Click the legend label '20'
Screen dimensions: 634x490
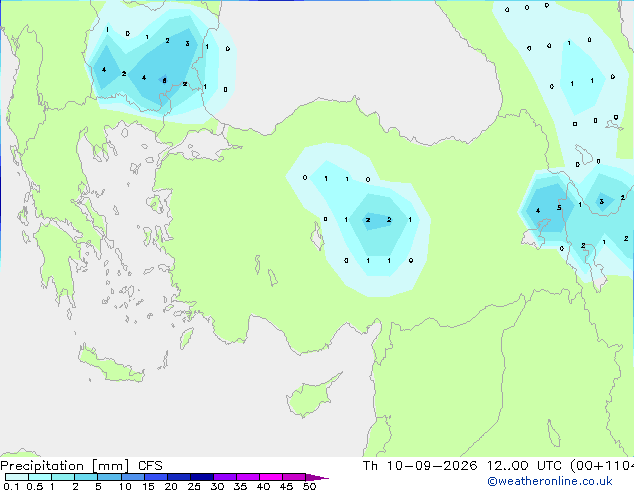[171, 486]
